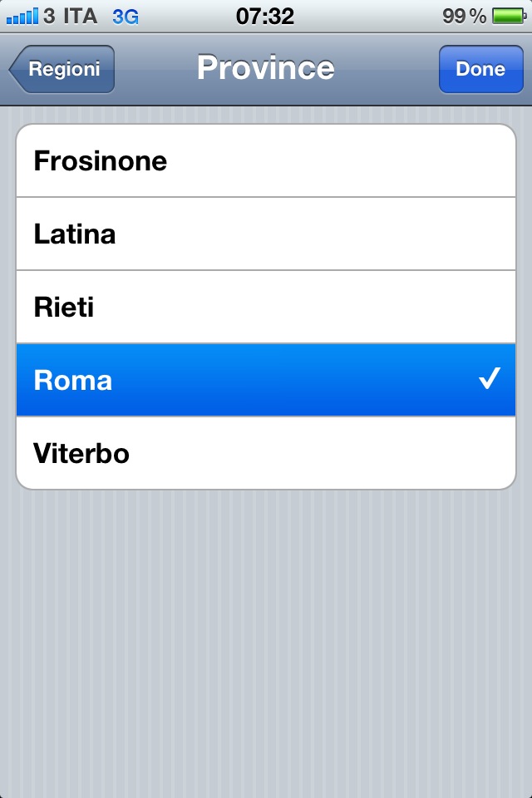Choose Viterbo from the province list

tap(266, 453)
